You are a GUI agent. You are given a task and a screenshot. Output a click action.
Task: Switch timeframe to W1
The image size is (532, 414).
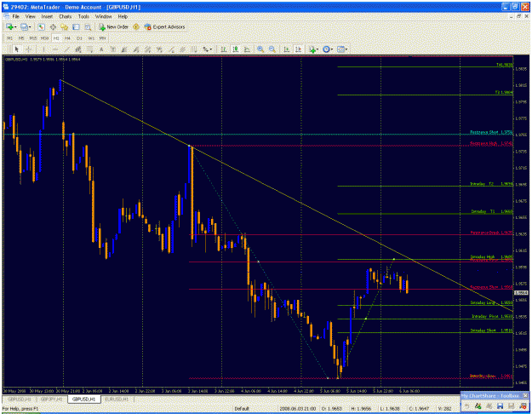[91, 38]
